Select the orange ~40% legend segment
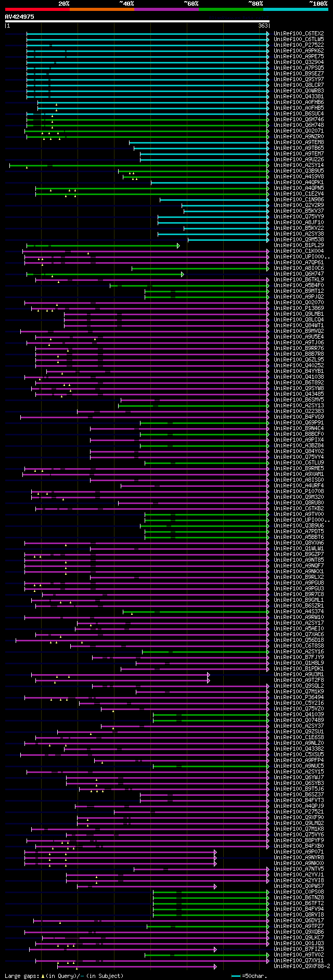This screenshot has height=980, width=333. [102, 9]
